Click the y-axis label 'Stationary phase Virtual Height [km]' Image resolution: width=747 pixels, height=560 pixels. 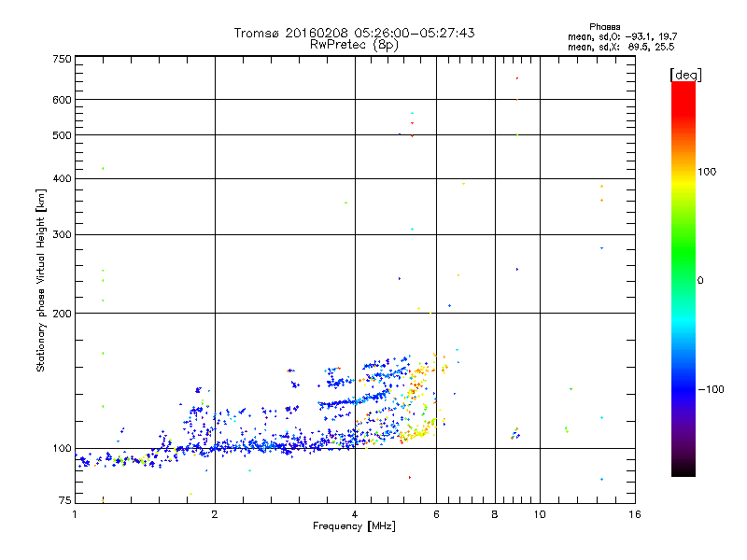click(40, 281)
